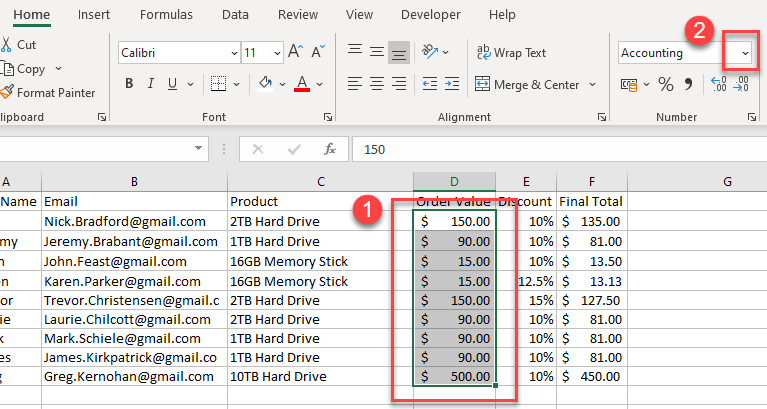The width and height of the screenshot is (767, 409).
Task: Switch to the Formulas tab
Action: (166, 15)
